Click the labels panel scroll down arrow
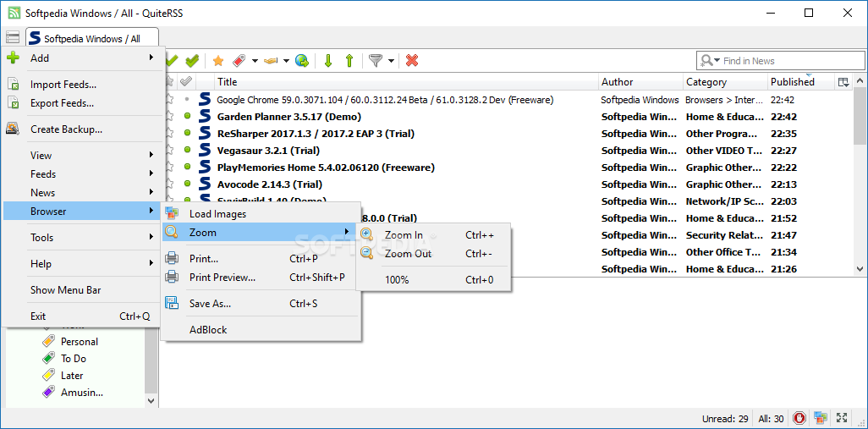This screenshot has width=868, height=429. pos(151,400)
